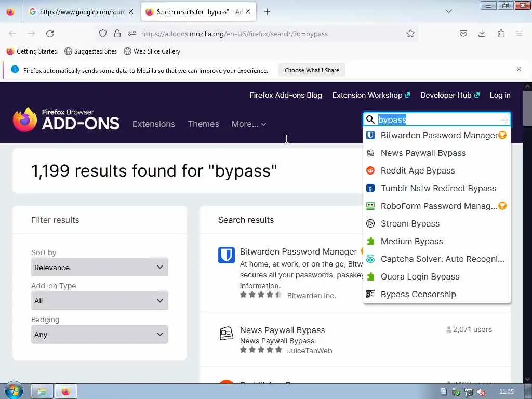The width and height of the screenshot is (532, 399).
Task: Open Firefox application menu
Action: tap(520, 33)
